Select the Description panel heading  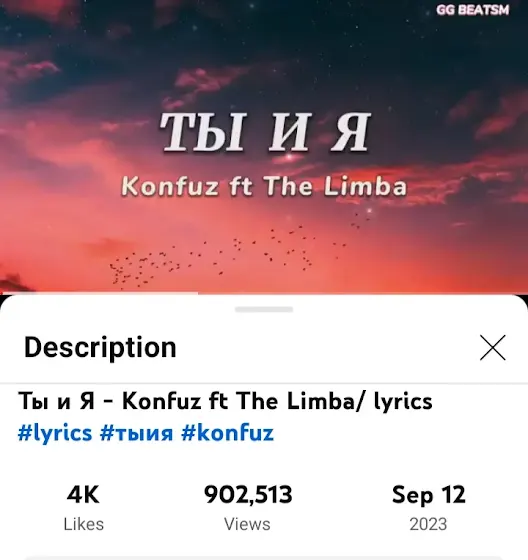100,348
